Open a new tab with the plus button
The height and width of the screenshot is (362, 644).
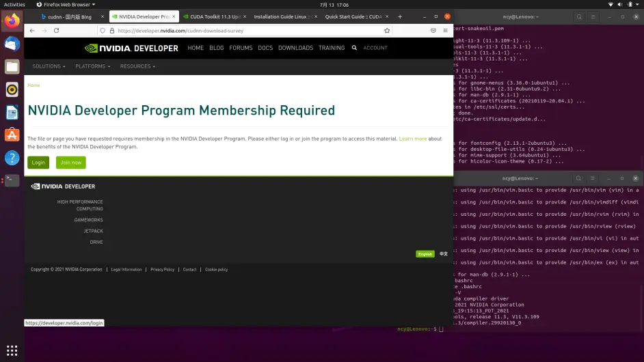coord(400,17)
